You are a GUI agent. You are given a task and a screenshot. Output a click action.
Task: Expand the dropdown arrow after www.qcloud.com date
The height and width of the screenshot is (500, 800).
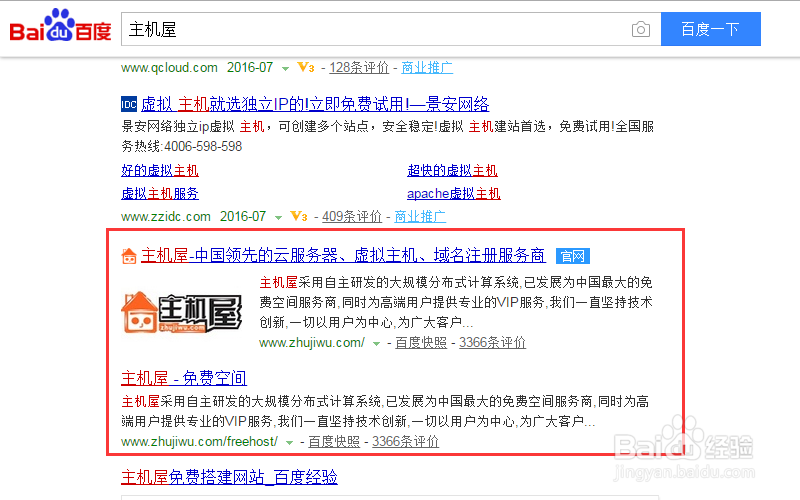[x=285, y=68]
